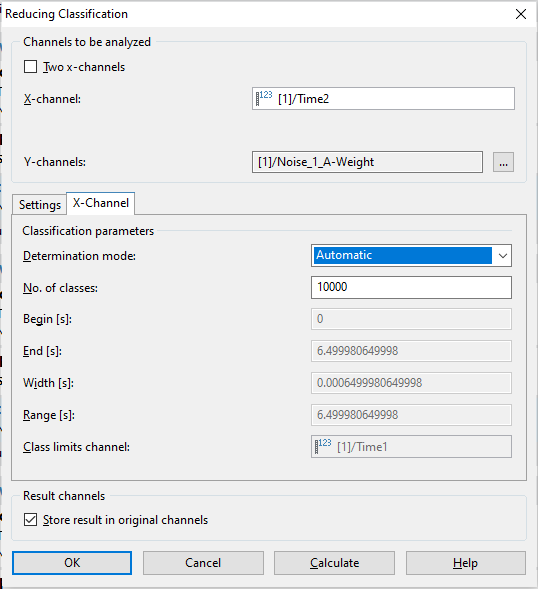
Task: Click the Begin [s] value field
Action: [x=411, y=319]
